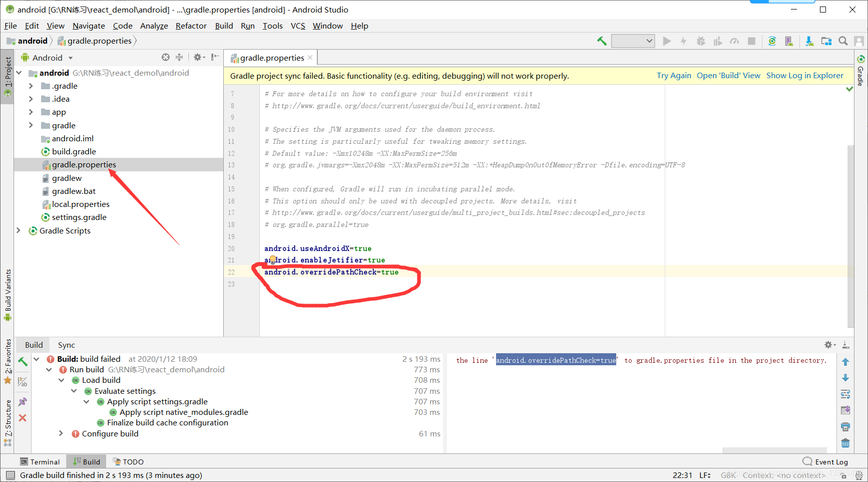Expand the gradle folder
The image size is (868, 482).
coord(31,125)
